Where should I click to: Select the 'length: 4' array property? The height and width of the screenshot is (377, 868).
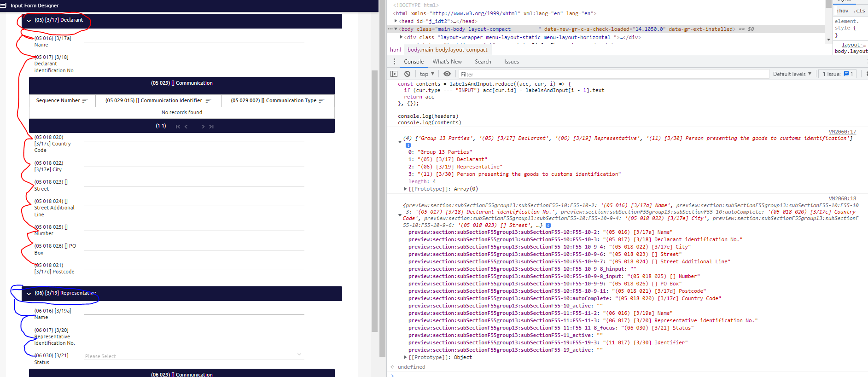point(422,182)
